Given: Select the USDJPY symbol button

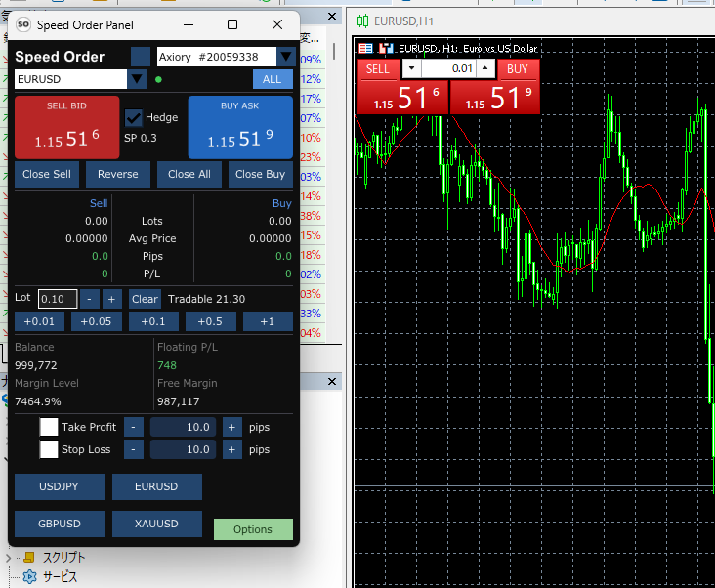Looking at the screenshot, I should [60, 486].
